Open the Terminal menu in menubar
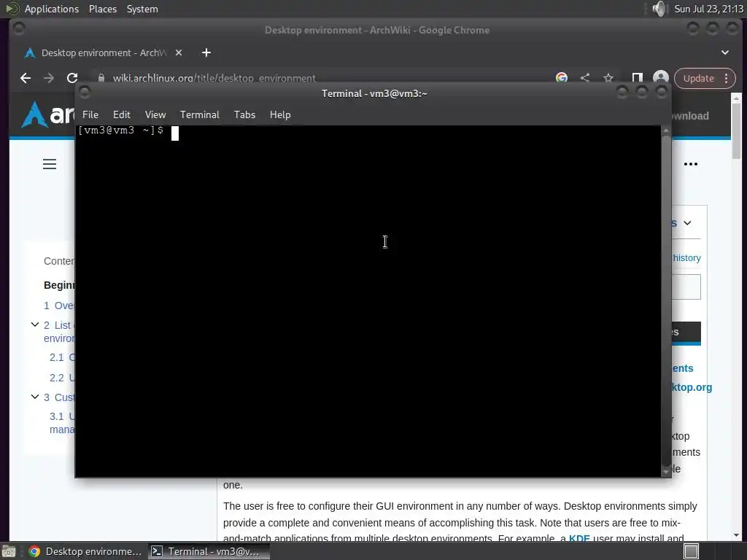Viewport: 747px width, 560px height. coord(200,114)
